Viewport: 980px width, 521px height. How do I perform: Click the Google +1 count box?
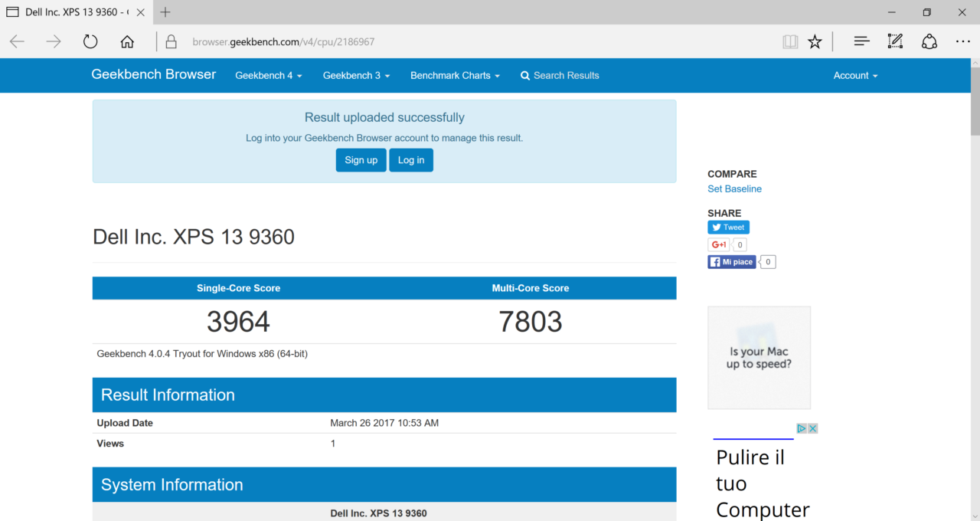click(x=740, y=245)
